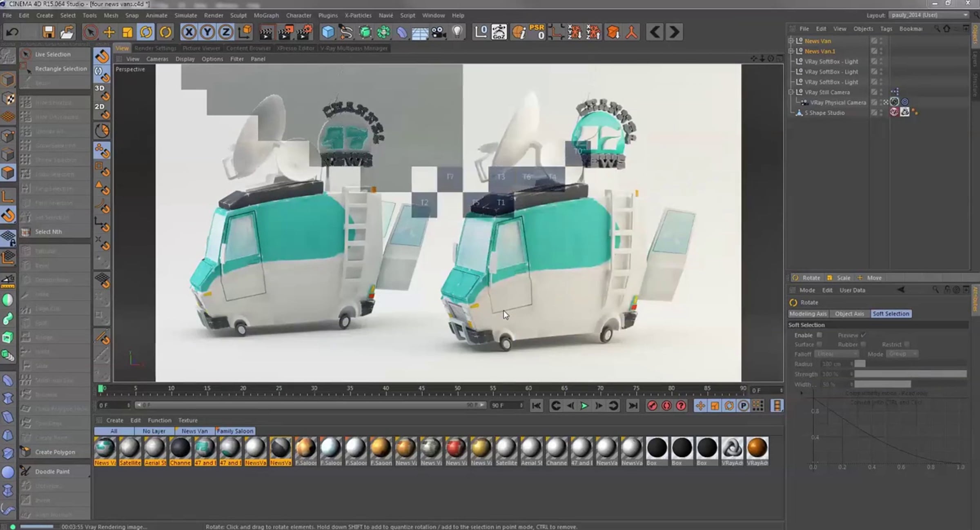Toggle layer box for News Van row
Viewport: 980px width, 530px height.
point(874,41)
